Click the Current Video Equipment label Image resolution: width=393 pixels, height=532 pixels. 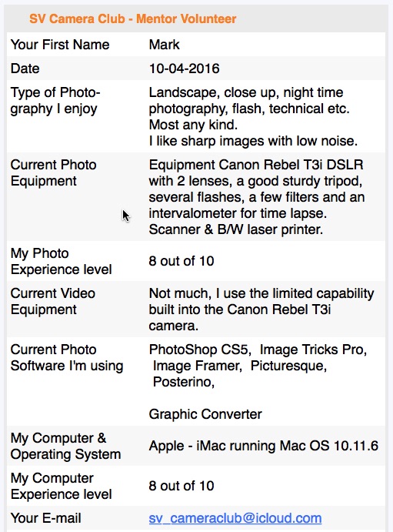click(x=53, y=301)
